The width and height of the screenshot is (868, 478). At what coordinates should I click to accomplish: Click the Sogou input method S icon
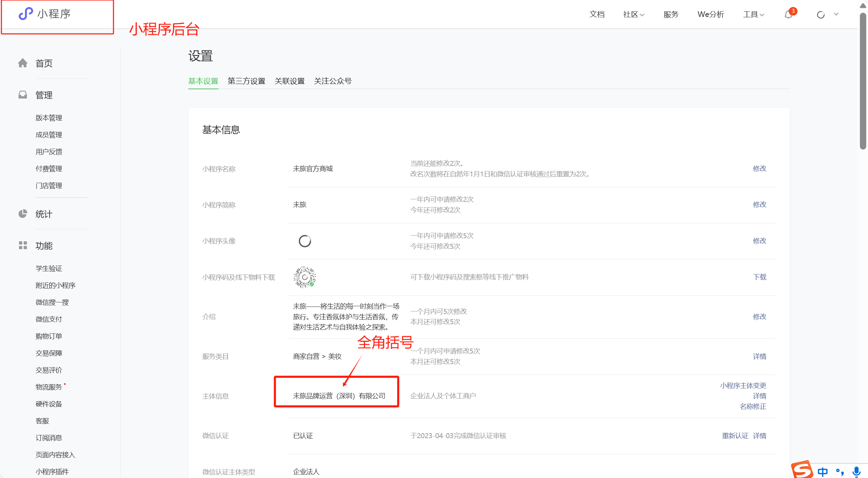click(802, 470)
